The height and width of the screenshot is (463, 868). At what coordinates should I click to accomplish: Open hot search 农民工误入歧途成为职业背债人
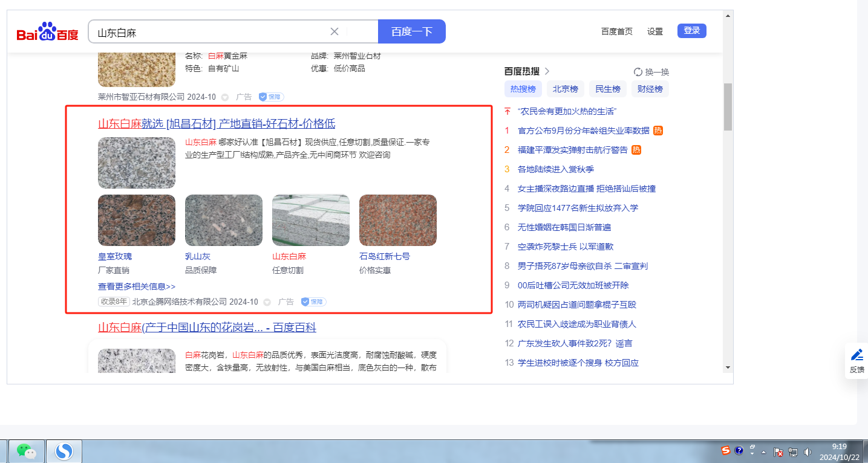coord(577,324)
